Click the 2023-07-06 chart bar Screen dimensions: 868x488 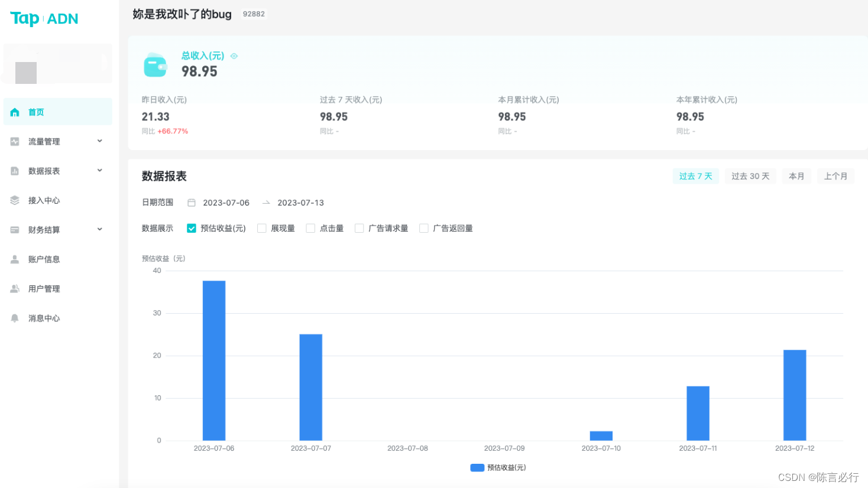[x=214, y=360]
